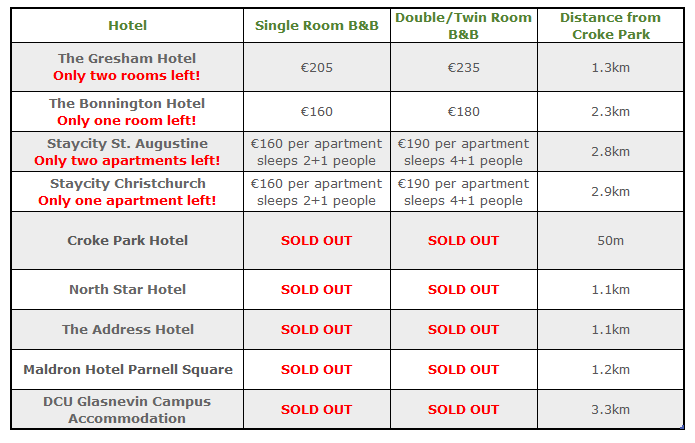
Task: Click the 50m distance cell
Action: 610,240
